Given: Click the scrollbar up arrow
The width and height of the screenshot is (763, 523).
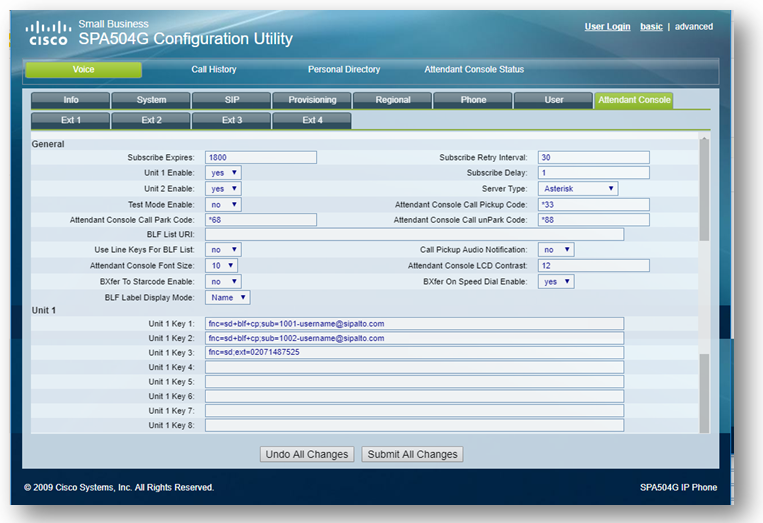Looking at the screenshot, I should (704, 139).
